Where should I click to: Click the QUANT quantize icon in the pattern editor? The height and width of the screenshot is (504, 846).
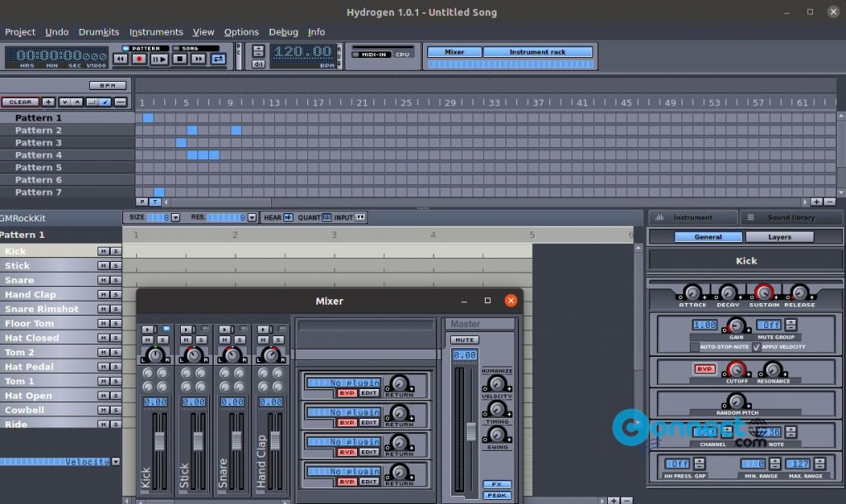326,217
